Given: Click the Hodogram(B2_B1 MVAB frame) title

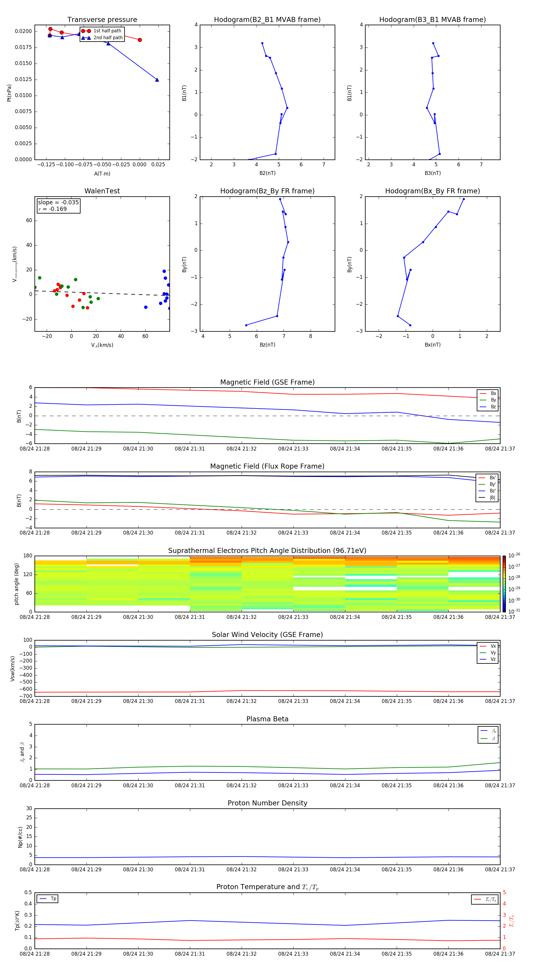Looking at the screenshot, I should (x=267, y=20).
